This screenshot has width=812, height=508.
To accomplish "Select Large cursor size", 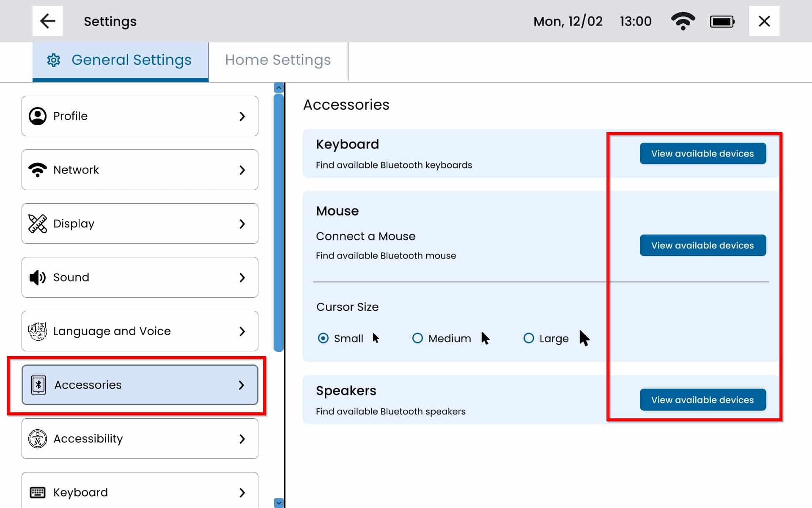I will [x=529, y=338].
